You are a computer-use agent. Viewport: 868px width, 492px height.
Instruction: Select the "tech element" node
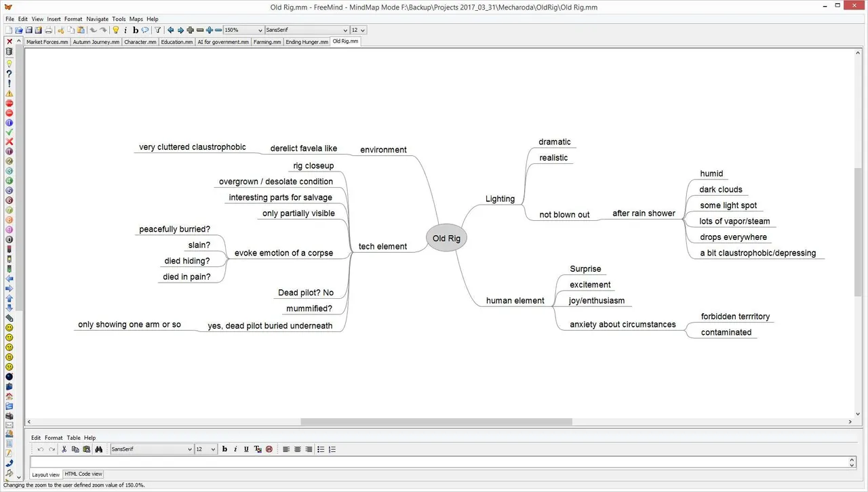click(x=382, y=246)
